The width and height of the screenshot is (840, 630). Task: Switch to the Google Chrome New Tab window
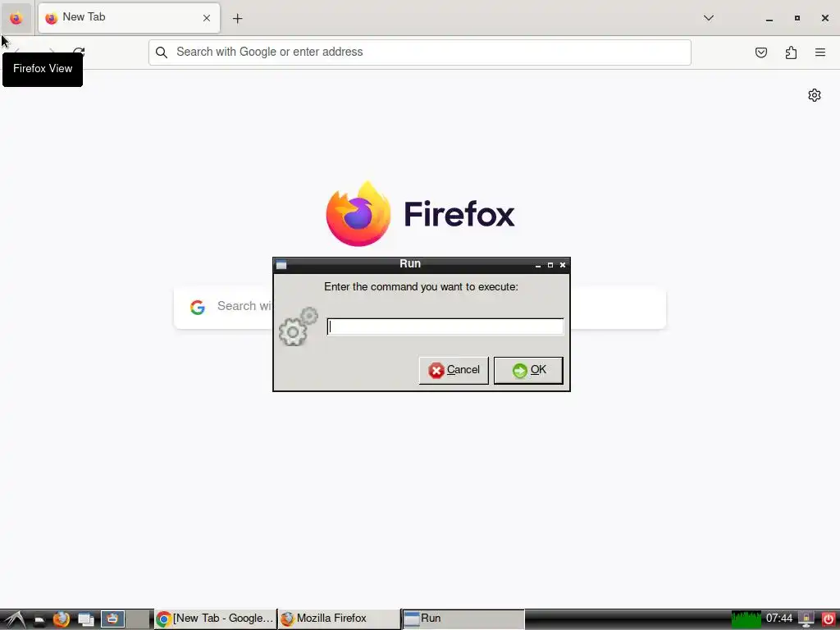pyautogui.click(x=216, y=619)
